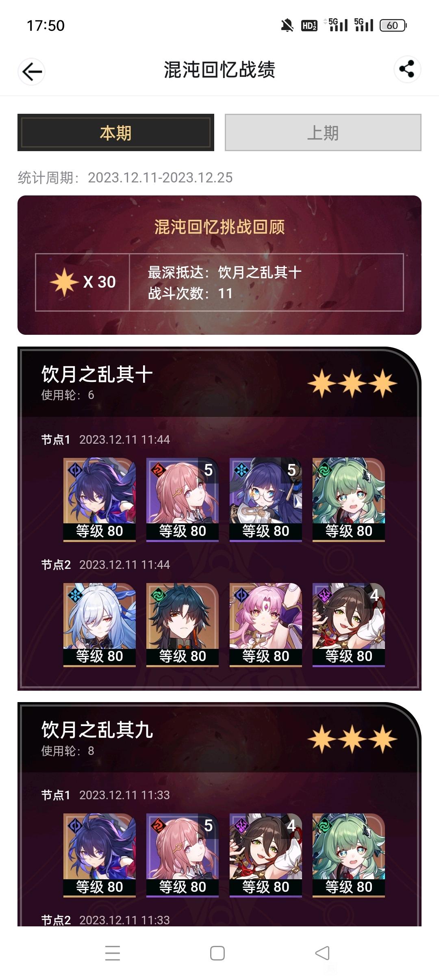The image size is (439, 980).
Task: Select the 饮月之乱其十 stage header
Action: pyautogui.click(x=97, y=374)
